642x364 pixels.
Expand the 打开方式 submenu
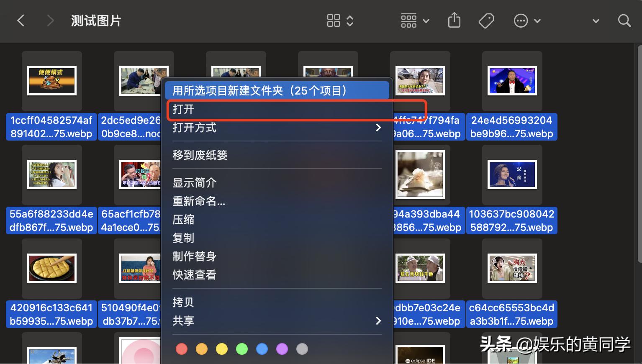pos(276,128)
